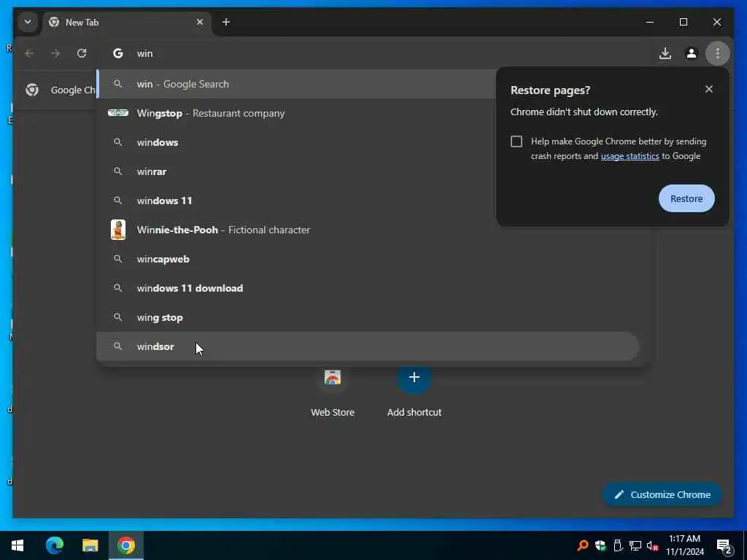
Task: Open the clock showing 1:17 AM
Action: pos(684,545)
